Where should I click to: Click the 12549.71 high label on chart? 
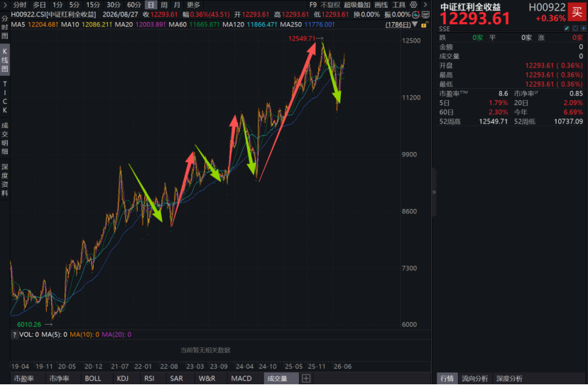click(x=302, y=38)
